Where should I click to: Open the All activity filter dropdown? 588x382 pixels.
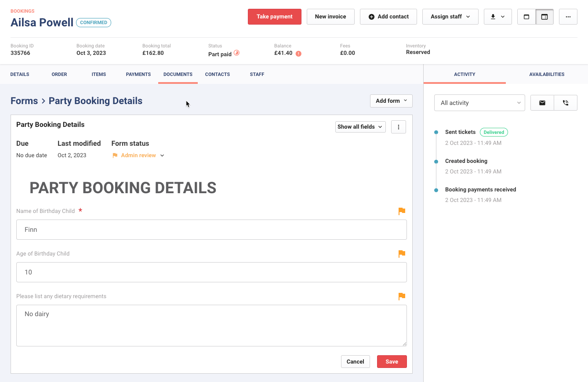coord(479,103)
